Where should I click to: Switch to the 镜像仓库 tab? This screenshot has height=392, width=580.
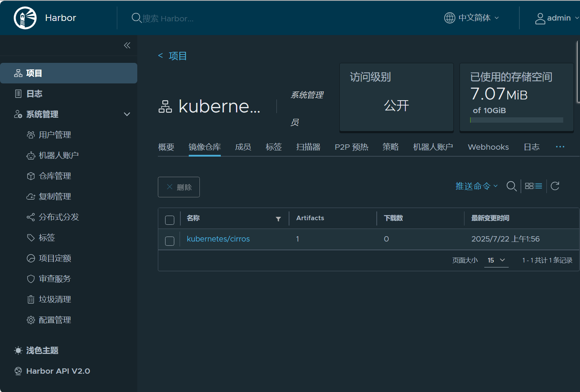204,147
